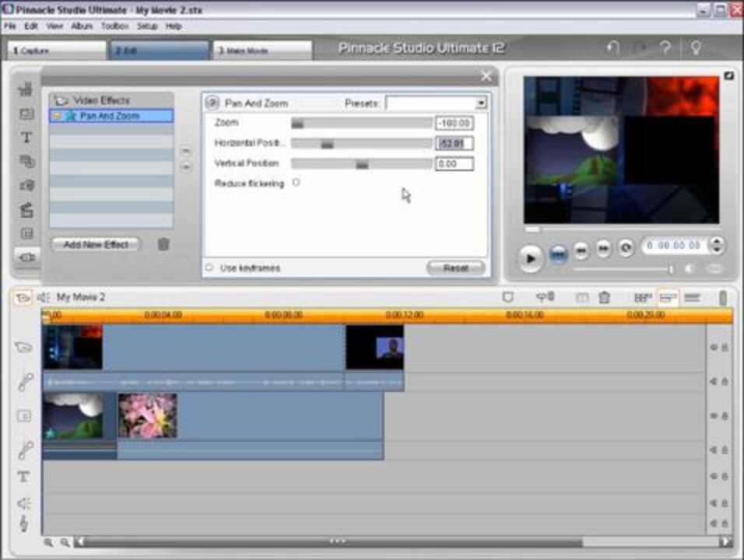
Task: Open the video toolbox from the timeline header
Action: (23, 298)
